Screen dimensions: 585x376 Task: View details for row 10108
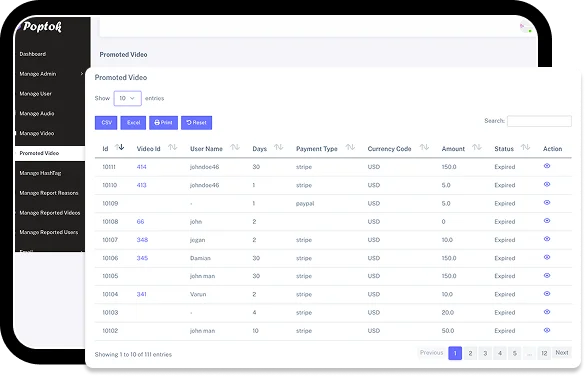coord(547,221)
